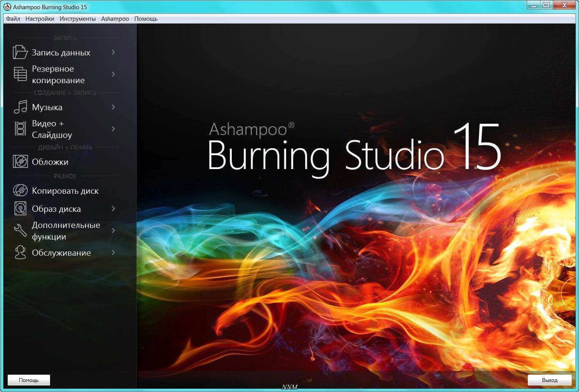The image size is (579, 392).
Task: Minimize the Ashampoo Burning Studio window
Action: 533,5
